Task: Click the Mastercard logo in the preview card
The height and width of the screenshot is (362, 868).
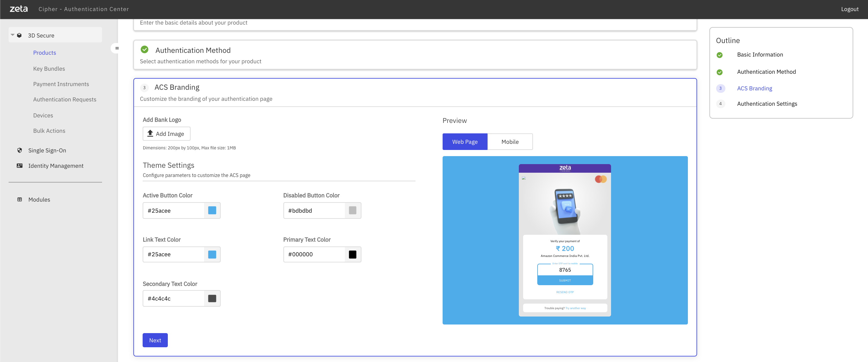Action: pyautogui.click(x=602, y=179)
